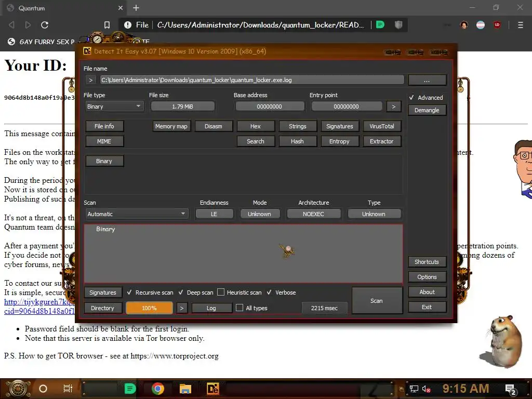This screenshot has width=532, height=399.
Task: Open the Scan mode Automatic dropdown
Action: 137,214
